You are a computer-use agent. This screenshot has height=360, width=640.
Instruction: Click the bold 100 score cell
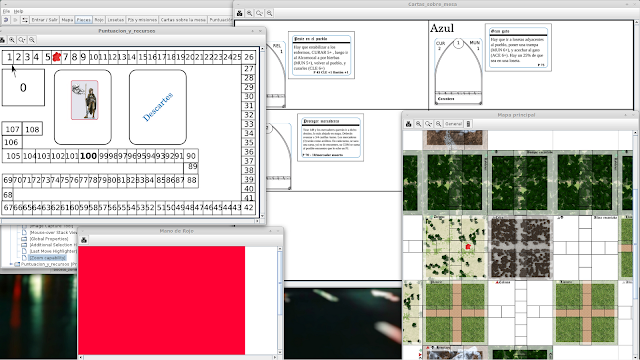[88, 156]
